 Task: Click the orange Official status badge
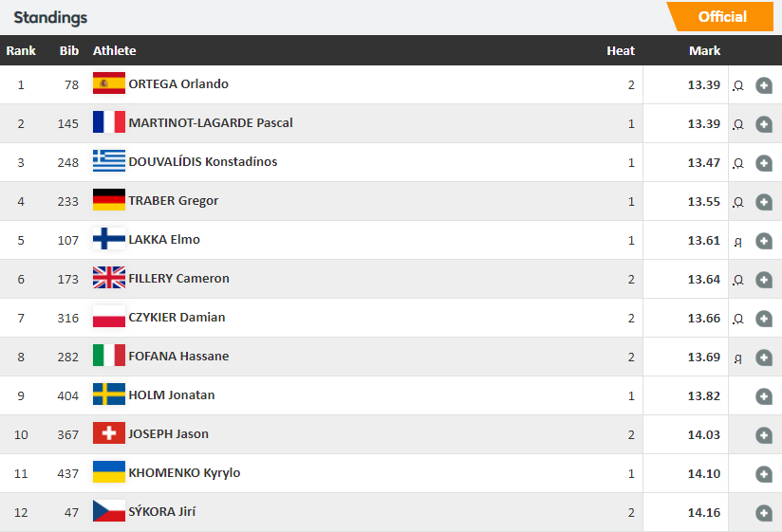click(x=719, y=17)
